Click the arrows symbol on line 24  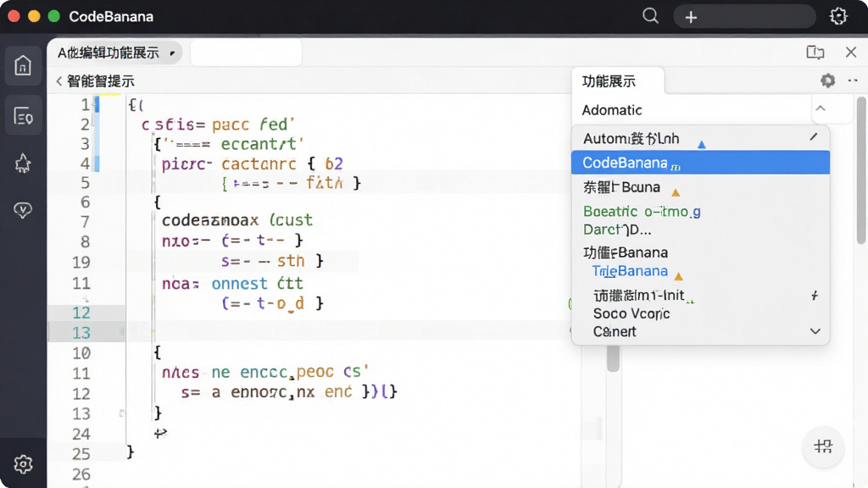tap(160, 433)
